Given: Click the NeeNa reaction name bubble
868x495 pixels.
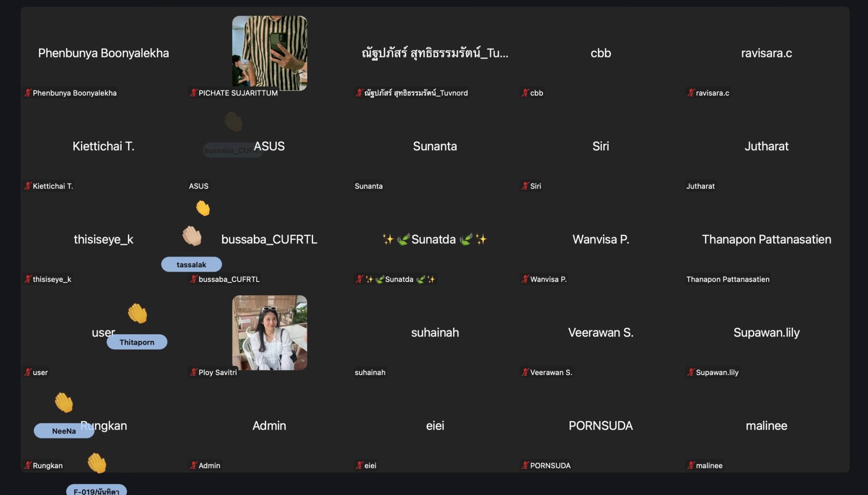Looking at the screenshot, I should 64,431.
